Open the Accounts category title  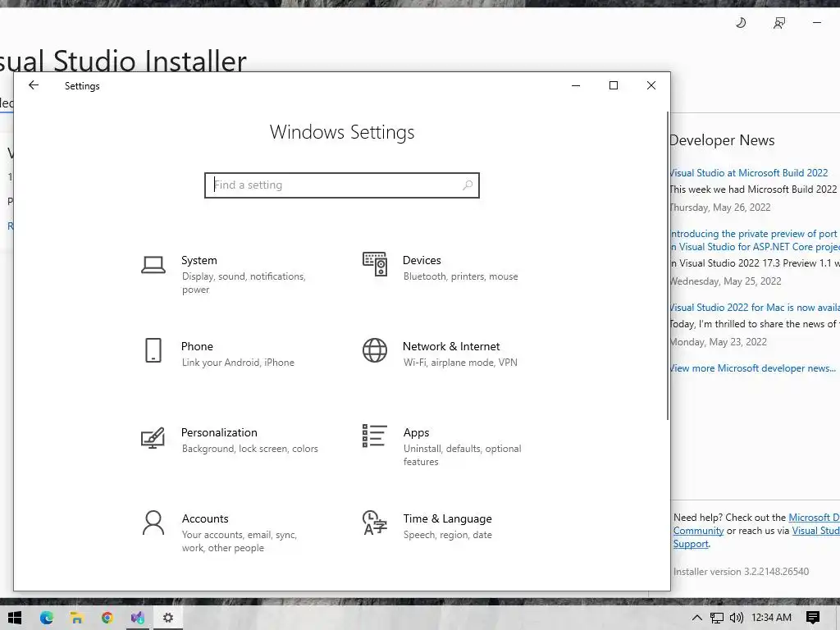coord(204,518)
